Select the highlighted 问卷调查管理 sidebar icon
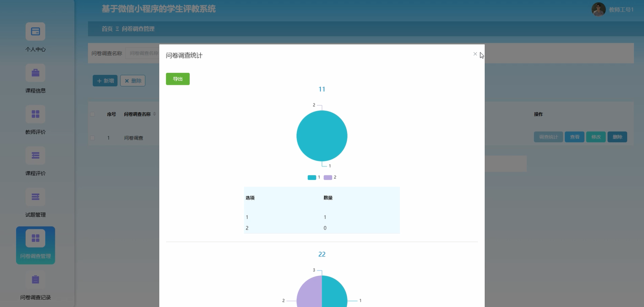 (35, 238)
